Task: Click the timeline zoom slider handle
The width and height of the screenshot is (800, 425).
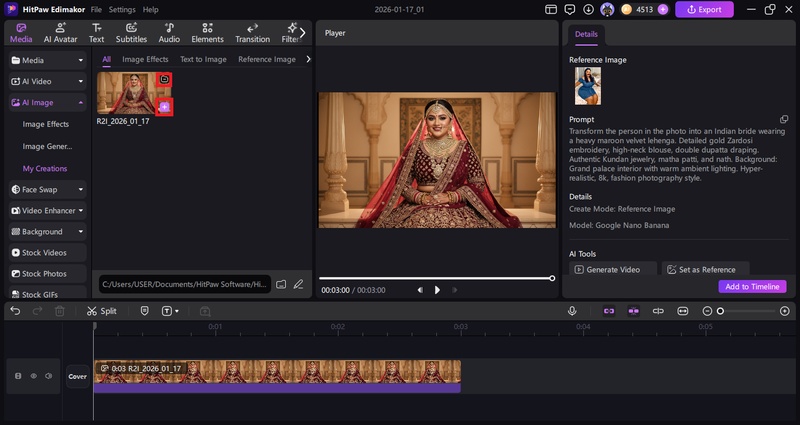Action: pyautogui.click(x=720, y=311)
